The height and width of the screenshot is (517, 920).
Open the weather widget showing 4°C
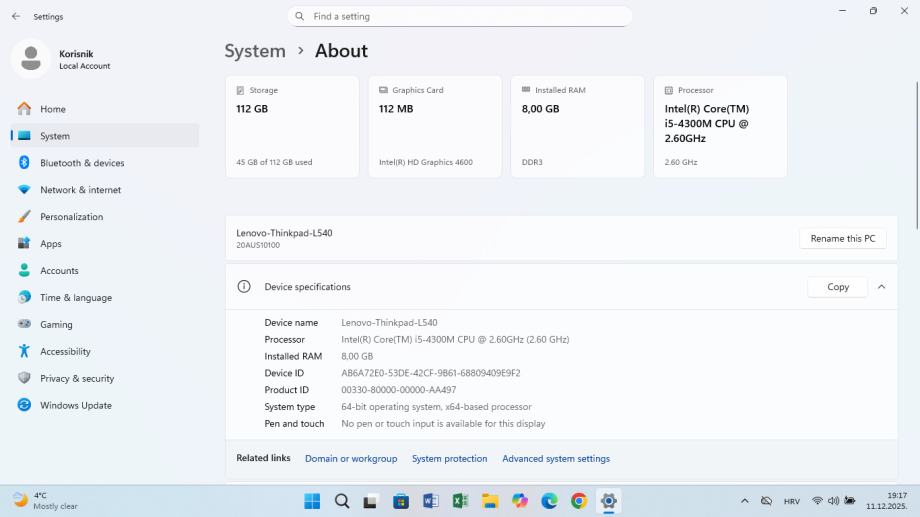[x=46, y=501]
